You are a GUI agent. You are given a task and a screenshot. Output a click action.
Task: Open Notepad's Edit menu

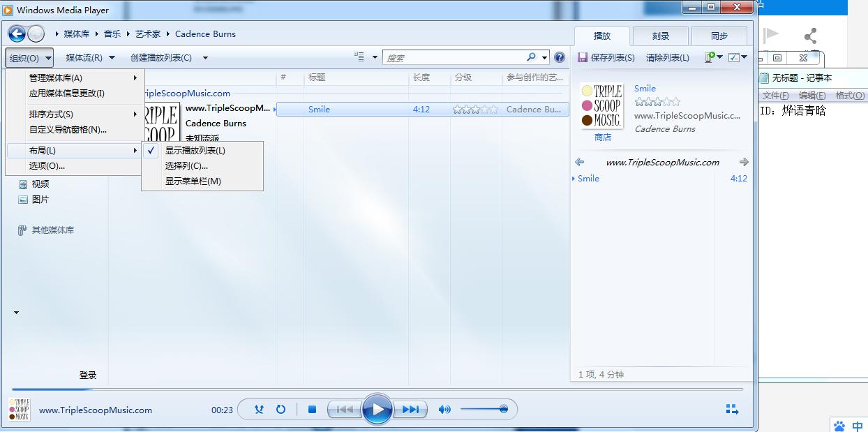[x=811, y=96]
